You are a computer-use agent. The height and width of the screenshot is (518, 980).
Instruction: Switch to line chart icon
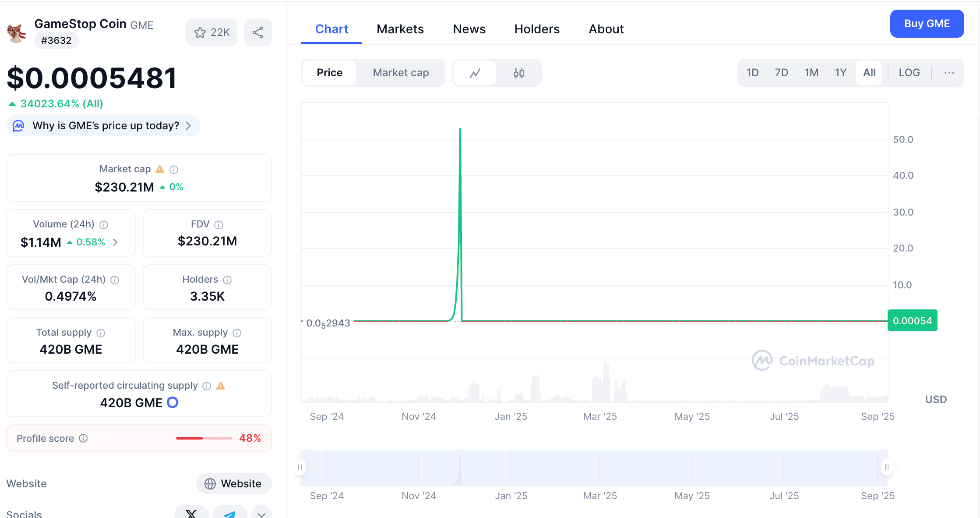[x=475, y=73]
